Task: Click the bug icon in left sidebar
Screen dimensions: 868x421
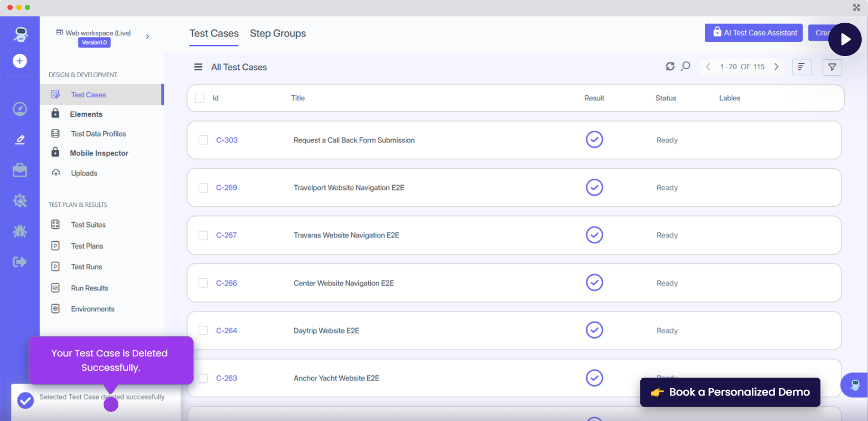Action: point(20,231)
